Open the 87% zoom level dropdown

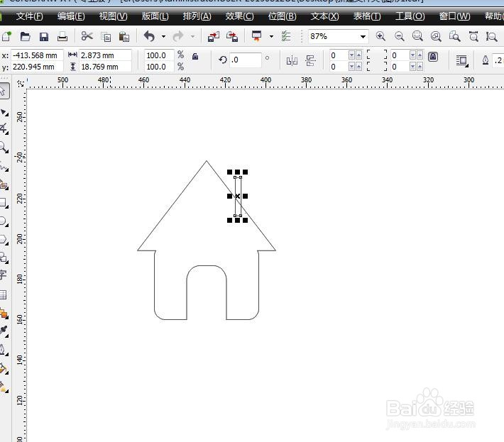point(363,37)
